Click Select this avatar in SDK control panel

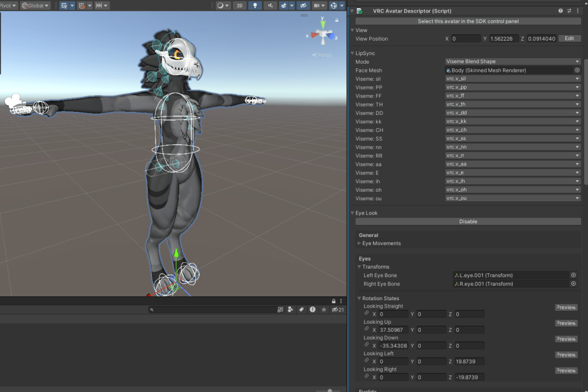pos(467,21)
